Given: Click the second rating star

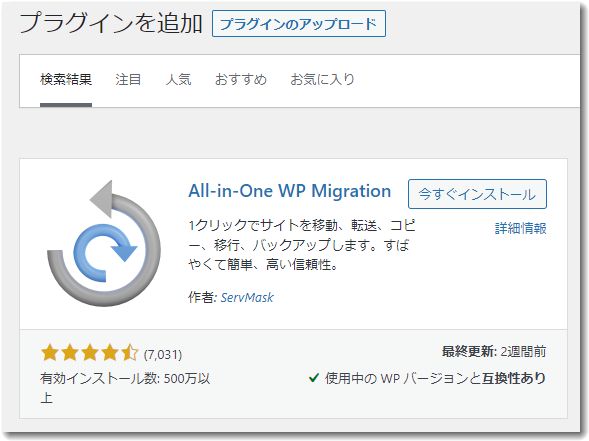Looking at the screenshot, I should [70, 353].
